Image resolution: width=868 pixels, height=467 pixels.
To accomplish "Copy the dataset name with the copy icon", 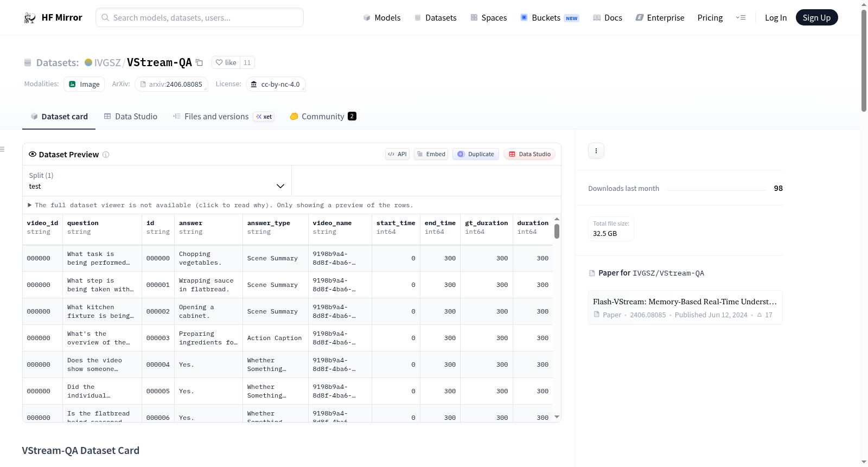I will click(x=199, y=62).
